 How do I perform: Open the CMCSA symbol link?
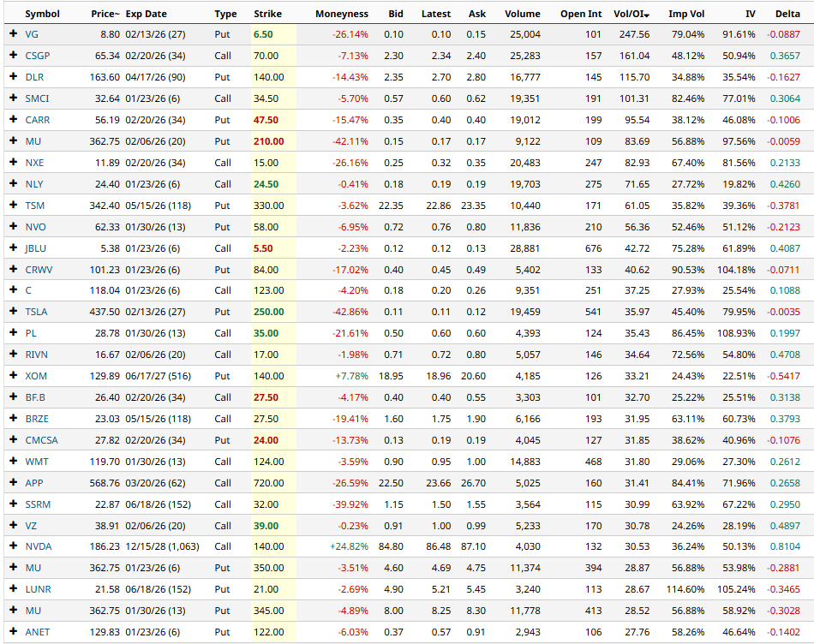pos(41,440)
